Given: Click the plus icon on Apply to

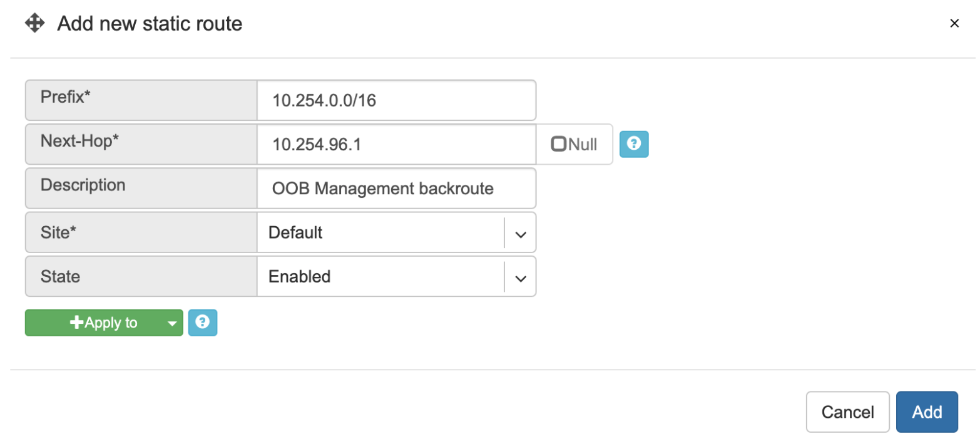Looking at the screenshot, I should [76, 323].
